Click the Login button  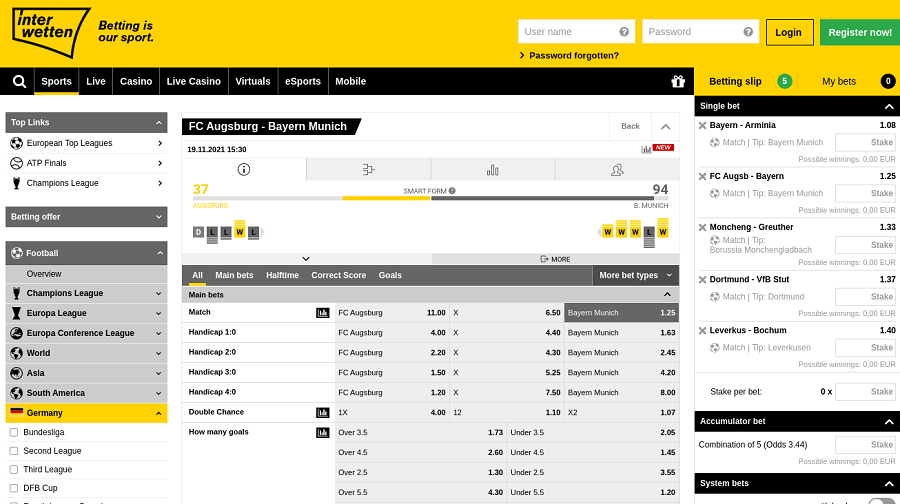coord(789,32)
